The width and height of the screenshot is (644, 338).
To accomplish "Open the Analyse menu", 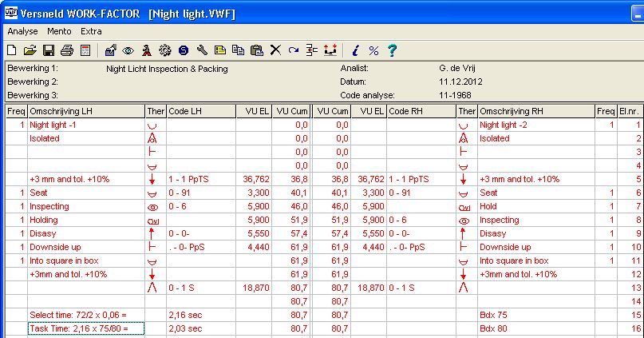I will click(x=22, y=31).
